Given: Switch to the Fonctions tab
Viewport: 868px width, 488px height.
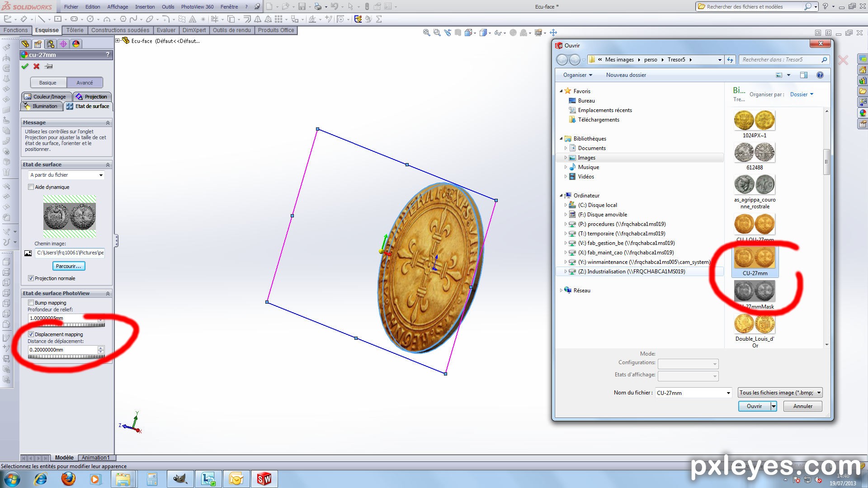Looking at the screenshot, I should 15,30.
